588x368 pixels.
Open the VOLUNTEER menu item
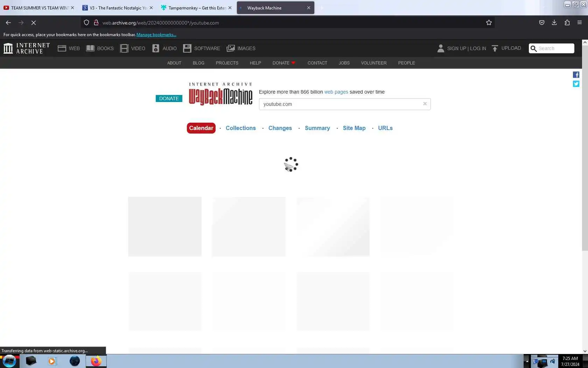point(374,63)
